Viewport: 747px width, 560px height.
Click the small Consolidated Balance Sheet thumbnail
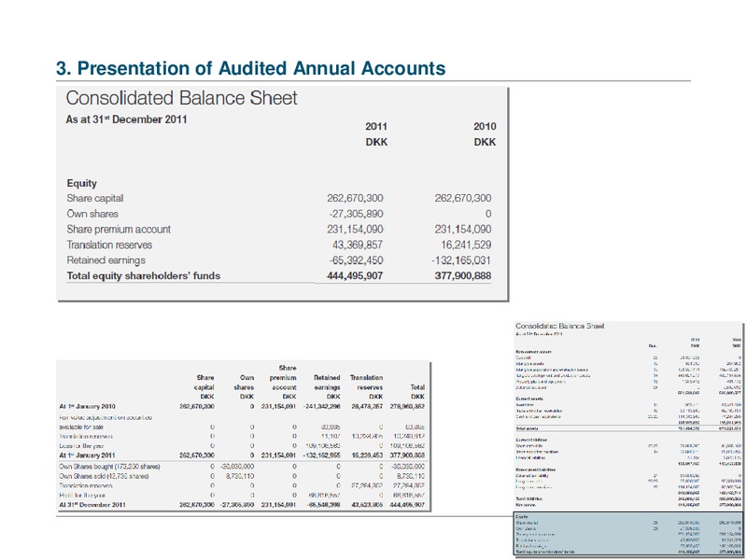pos(627,438)
